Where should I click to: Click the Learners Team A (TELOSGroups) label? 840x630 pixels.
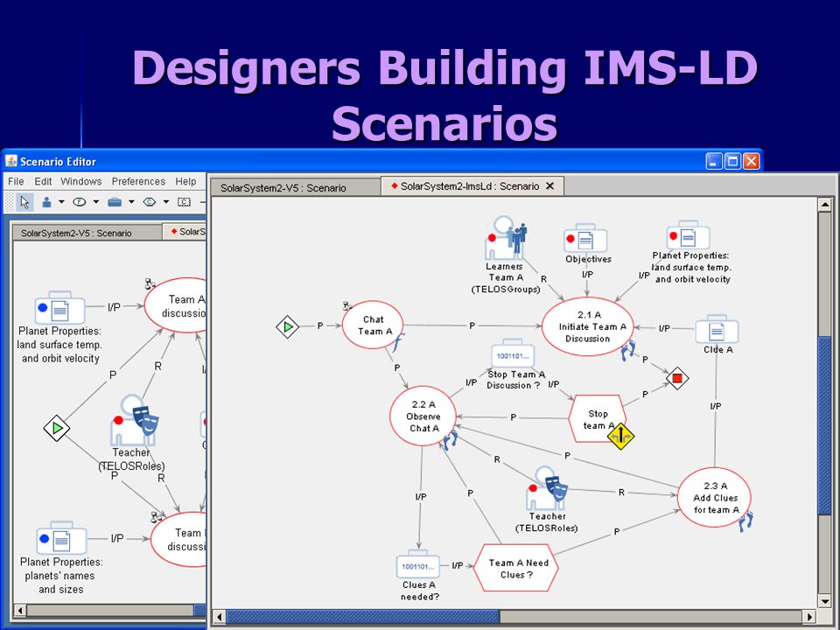(x=506, y=278)
